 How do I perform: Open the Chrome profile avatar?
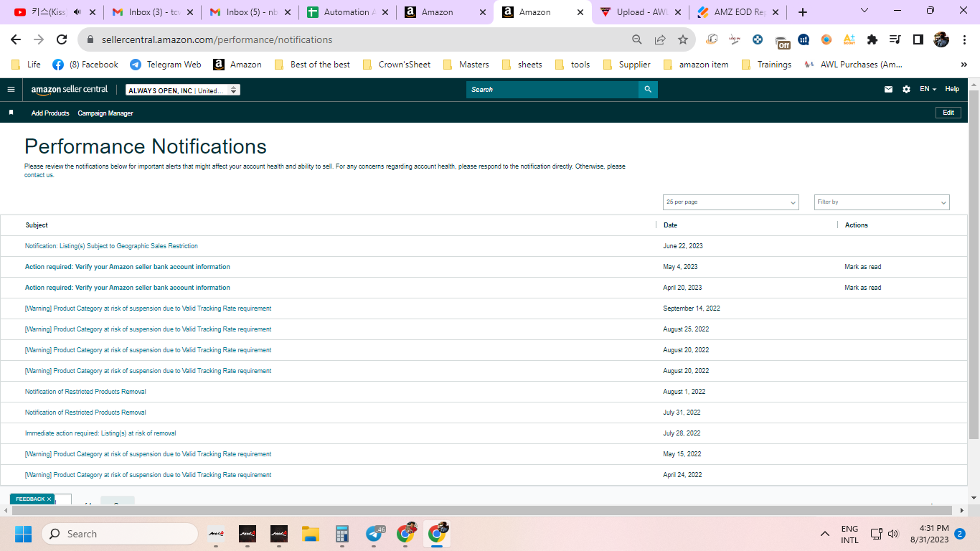click(941, 39)
